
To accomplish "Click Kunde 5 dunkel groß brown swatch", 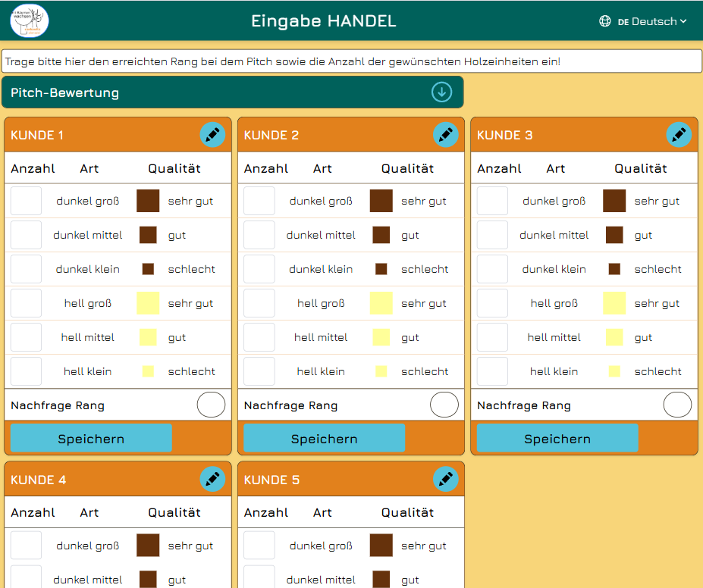I will [381, 545].
